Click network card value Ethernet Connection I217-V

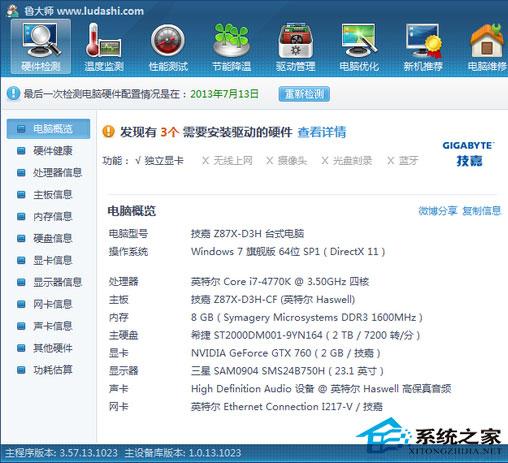click(x=287, y=407)
